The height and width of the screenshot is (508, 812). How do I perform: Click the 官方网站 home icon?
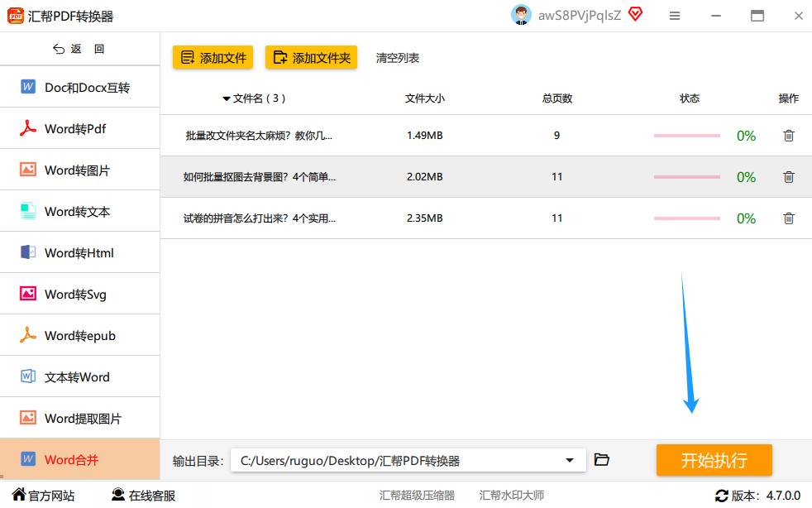click(19, 495)
